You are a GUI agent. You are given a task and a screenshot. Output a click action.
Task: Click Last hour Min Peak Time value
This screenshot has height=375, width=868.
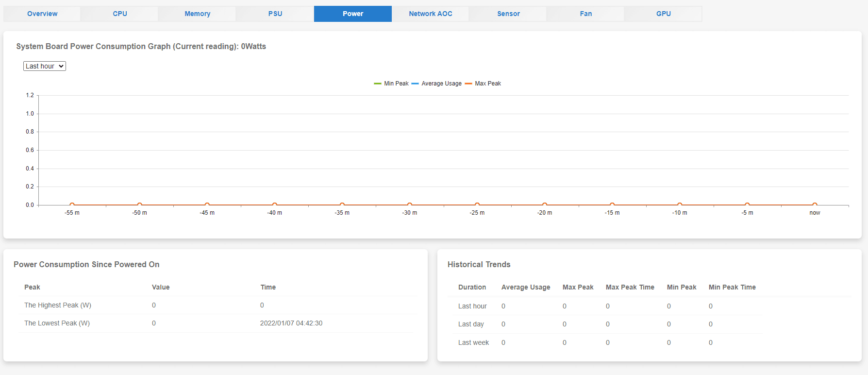pos(711,306)
